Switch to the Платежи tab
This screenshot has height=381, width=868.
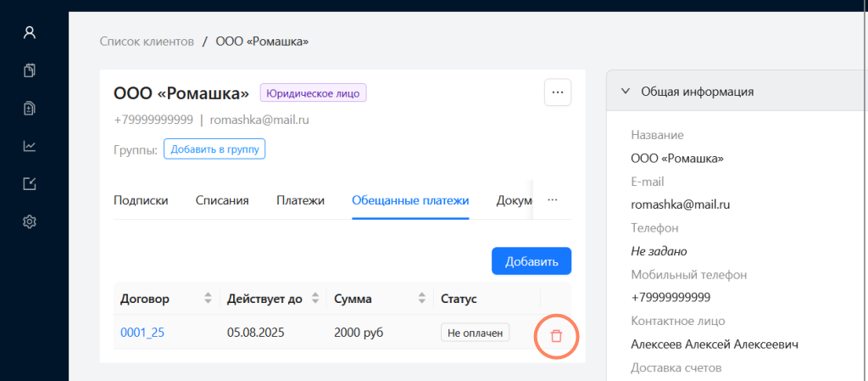click(x=300, y=200)
